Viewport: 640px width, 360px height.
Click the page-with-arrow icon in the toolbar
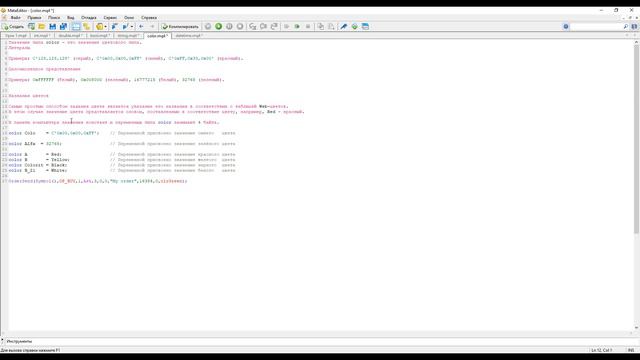pos(331,27)
